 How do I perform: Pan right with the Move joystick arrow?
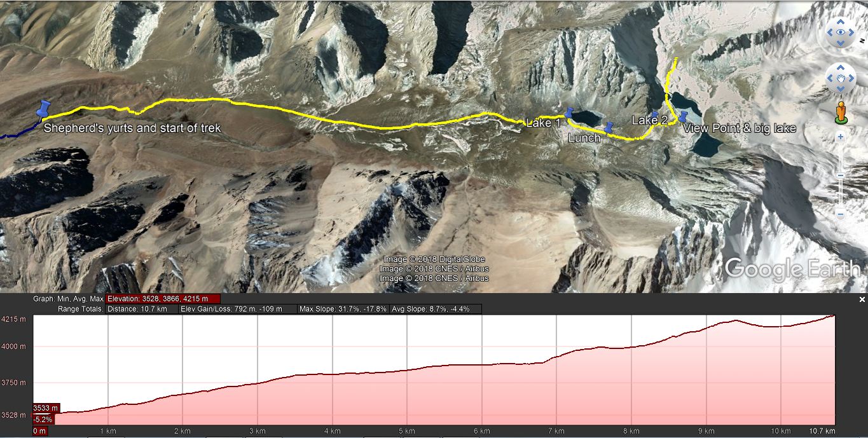point(851,78)
